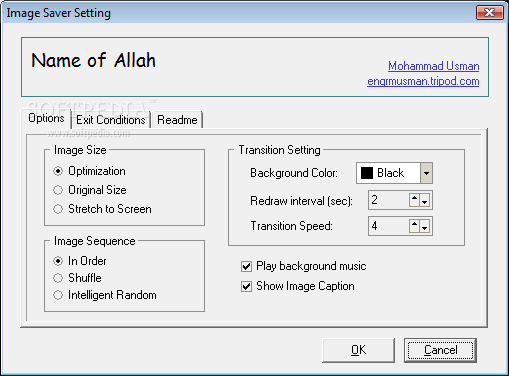
Task: Click the Transition Speed: label
Action: coord(291,226)
